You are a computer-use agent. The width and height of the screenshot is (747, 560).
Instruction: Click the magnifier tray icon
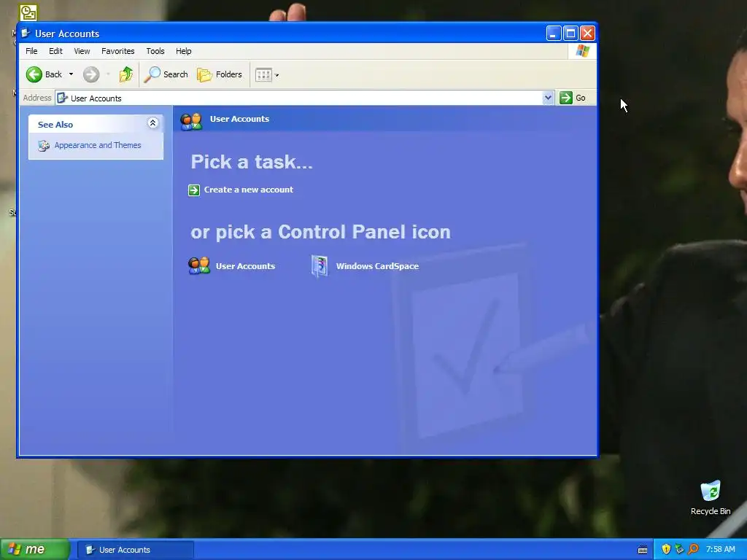[693, 550]
